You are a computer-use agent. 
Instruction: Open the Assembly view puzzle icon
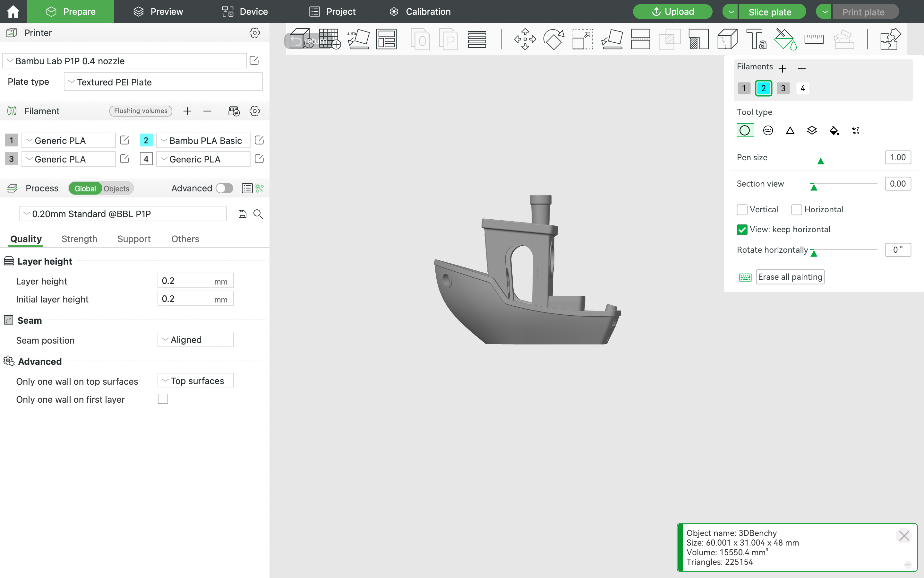pyautogui.click(x=890, y=39)
